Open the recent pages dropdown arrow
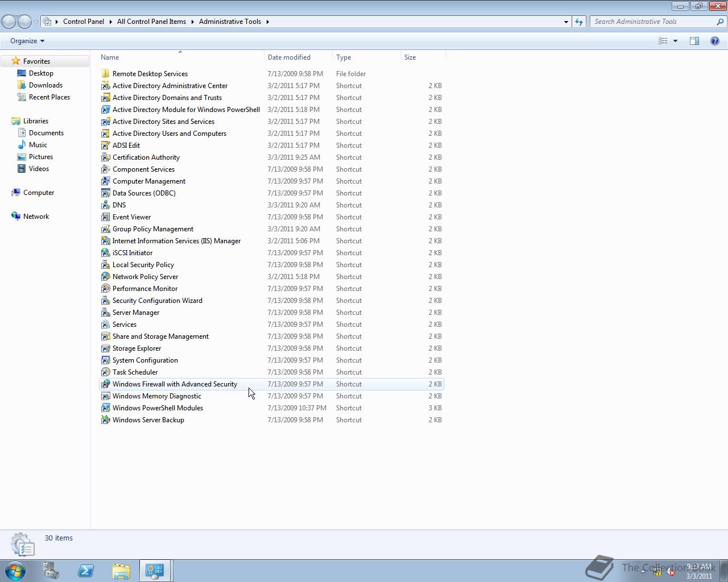 click(x=36, y=22)
